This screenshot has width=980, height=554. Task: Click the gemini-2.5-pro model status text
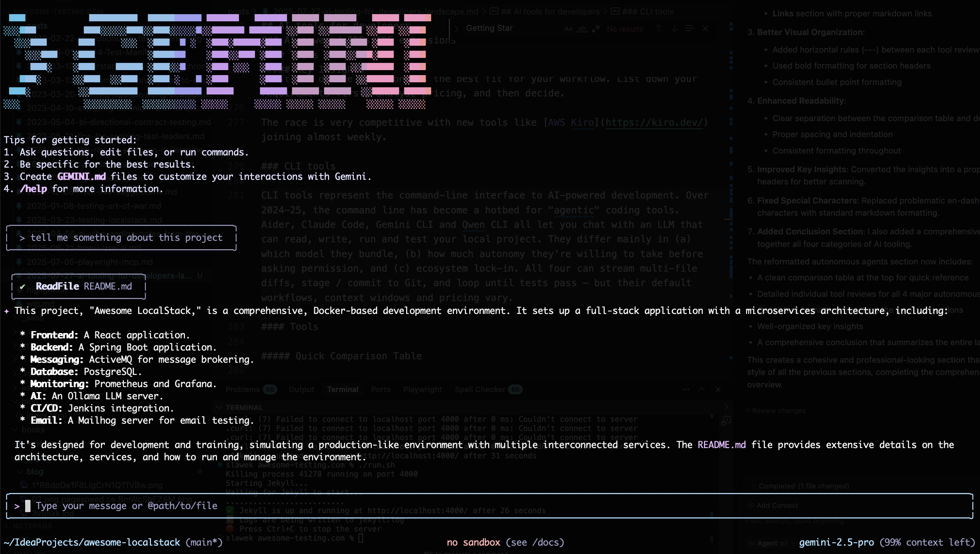click(x=836, y=543)
